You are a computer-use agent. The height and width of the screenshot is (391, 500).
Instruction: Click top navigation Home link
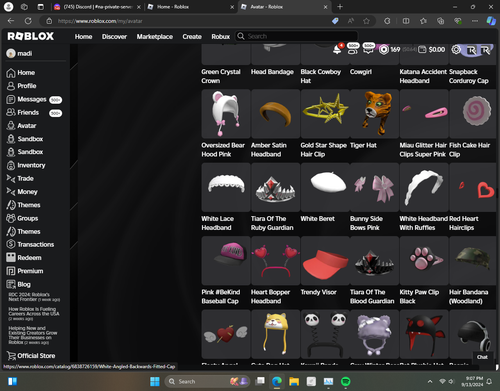click(83, 36)
